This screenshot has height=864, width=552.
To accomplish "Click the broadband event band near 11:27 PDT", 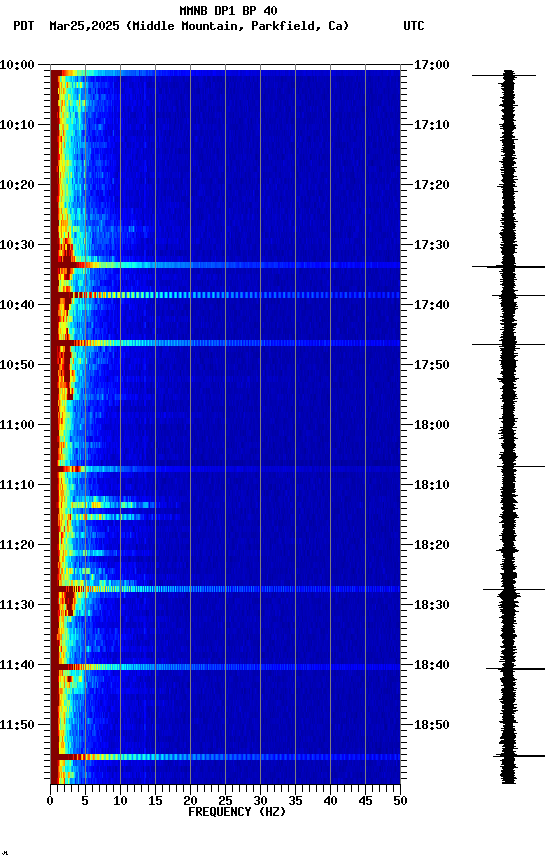I will click(225, 589).
